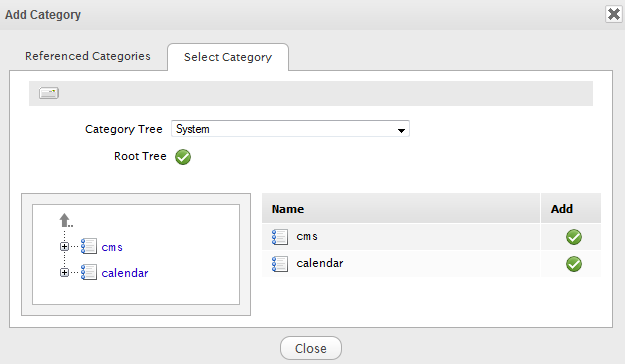Image resolution: width=625 pixels, height=364 pixels.
Task: Click the calendar list icon in Name column
Action: coord(280,264)
